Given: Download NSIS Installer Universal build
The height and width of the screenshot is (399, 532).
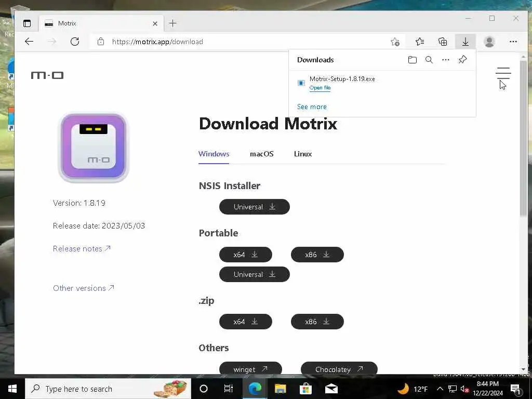Looking at the screenshot, I should pos(255,207).
